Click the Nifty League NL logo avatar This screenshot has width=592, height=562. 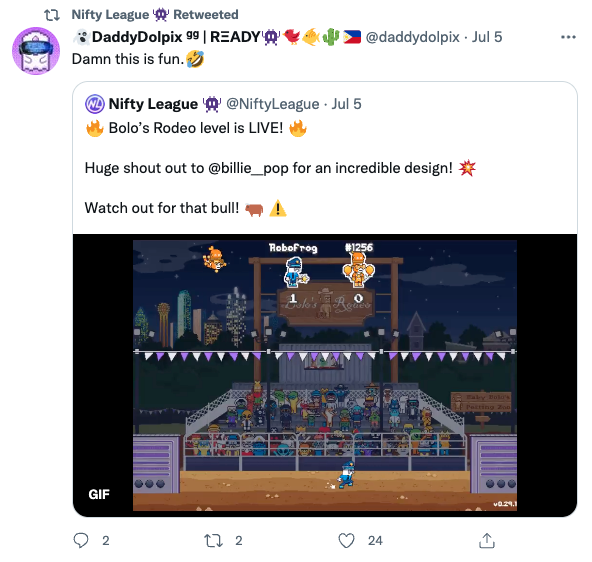(x=94, y=104)
